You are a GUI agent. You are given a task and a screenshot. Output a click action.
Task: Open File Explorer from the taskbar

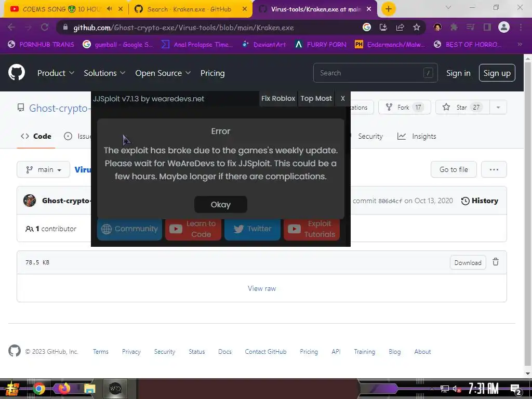89,389
